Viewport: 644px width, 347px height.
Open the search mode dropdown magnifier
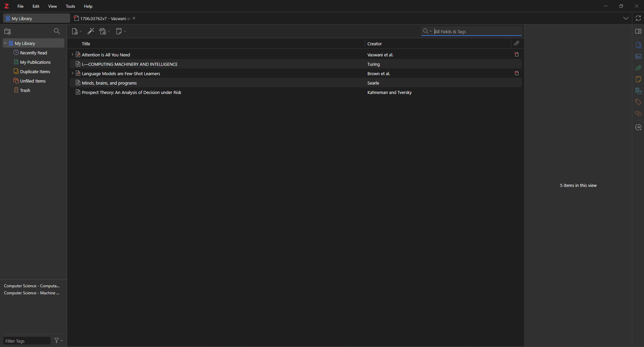coord(427,32)
